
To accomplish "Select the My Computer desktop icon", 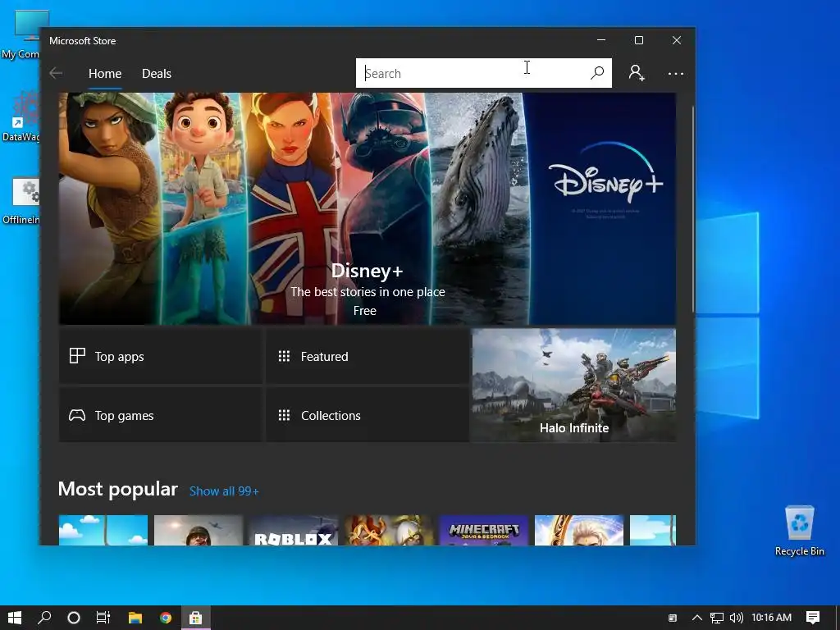I will (21, 34).
